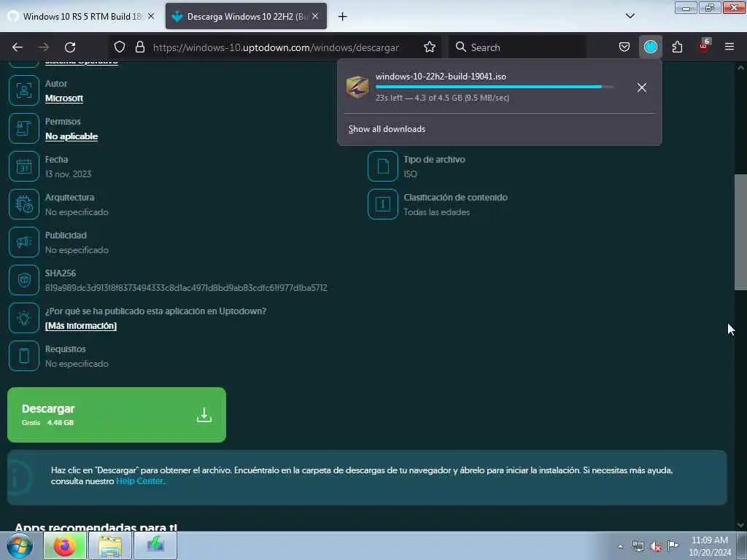The width and height of the screenshot is (747, 560).
Task: Open the Pocket save icon
Action: (x=624, y=47)
